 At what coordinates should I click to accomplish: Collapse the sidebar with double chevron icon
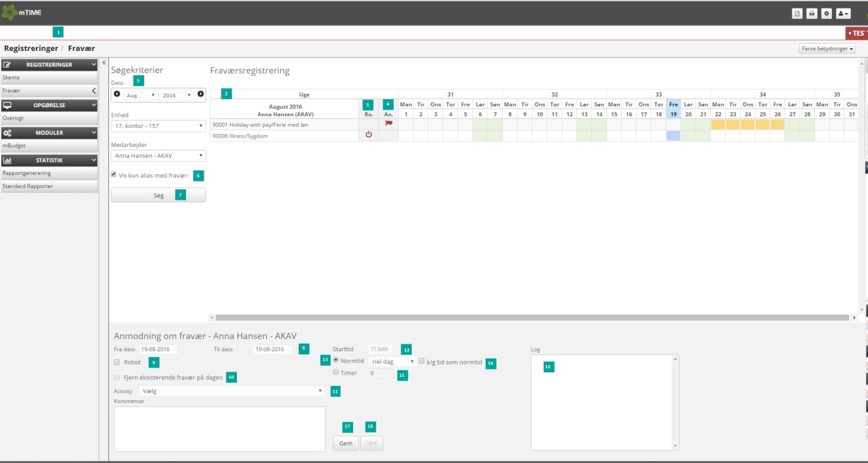pos(103,63)
